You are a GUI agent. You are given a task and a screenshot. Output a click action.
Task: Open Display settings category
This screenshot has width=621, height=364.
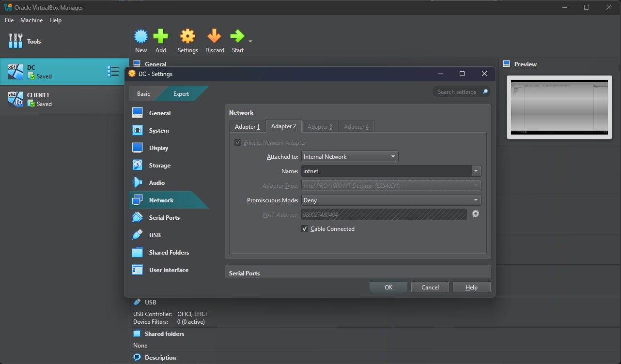[x=169, y=148]
